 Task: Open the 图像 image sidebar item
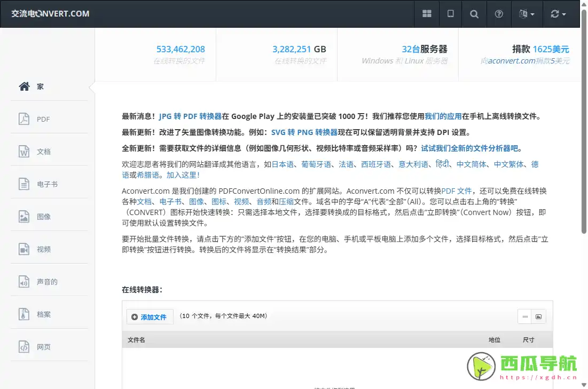coord(49,217)
